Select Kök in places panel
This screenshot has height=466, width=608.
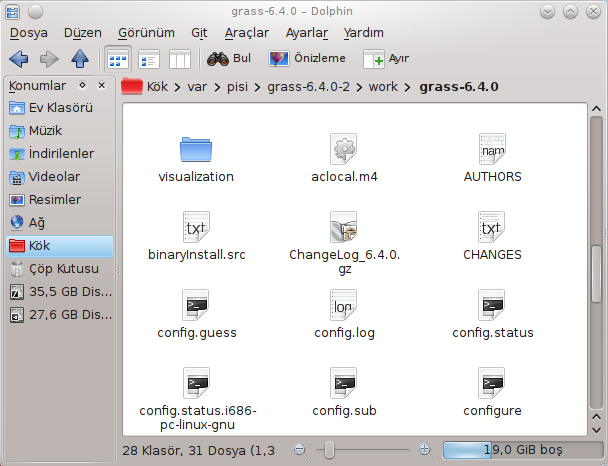60,246
